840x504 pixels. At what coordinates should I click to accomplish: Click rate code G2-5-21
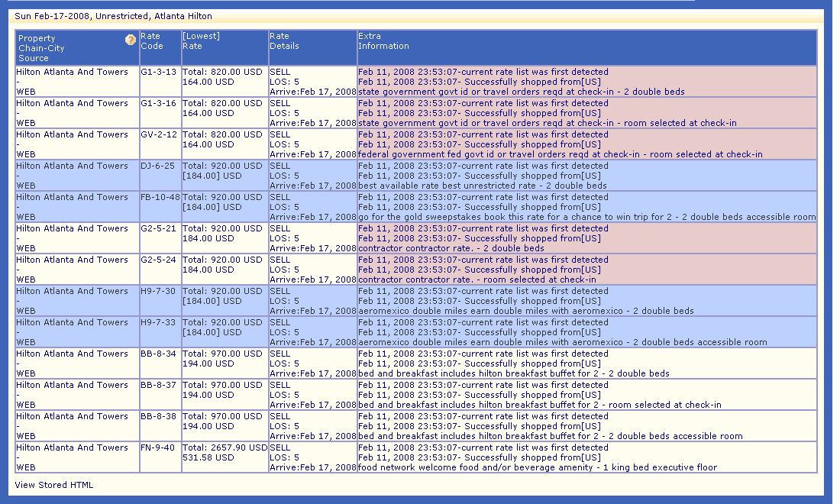(159, 228)
